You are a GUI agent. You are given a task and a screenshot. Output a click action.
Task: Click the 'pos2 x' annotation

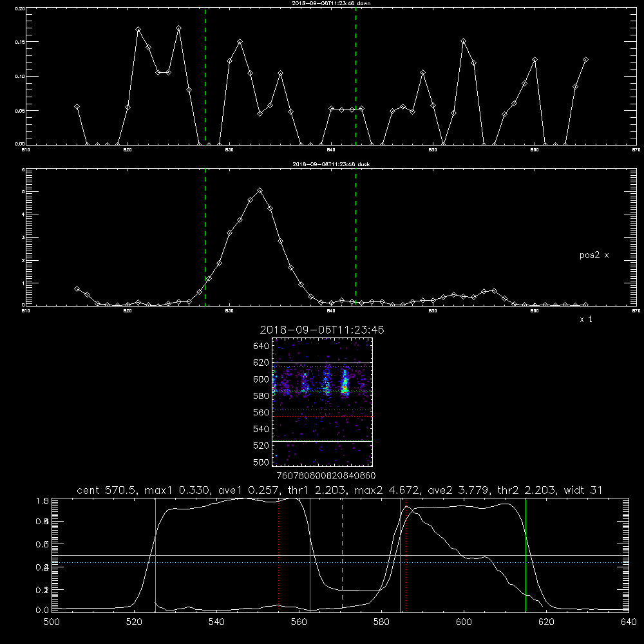[x=594, y=255]
